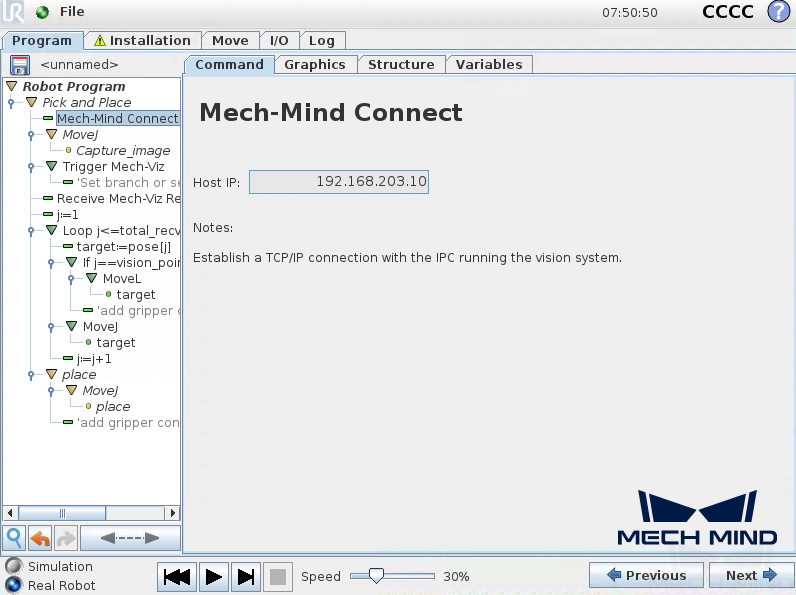Open the I/O tab
The width and height of the screenshot is (796, 595).
pyautogui.click(x=279, y=41)
